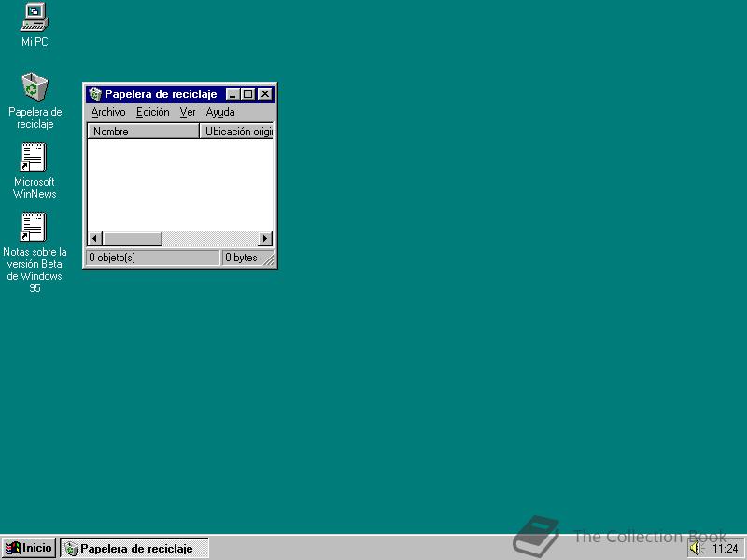Image resolution: width=747 pixels, height=560 pixels.
Task: Open the Ver menu
Action: 188,112
